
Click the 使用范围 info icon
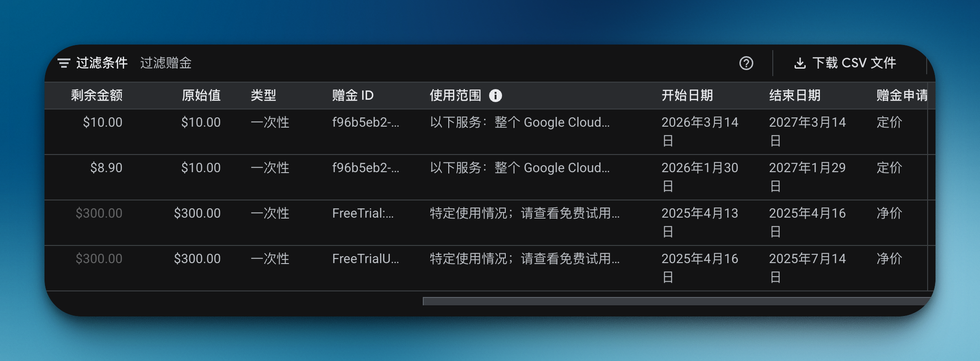pyautogui.click(x=496, y=96)
